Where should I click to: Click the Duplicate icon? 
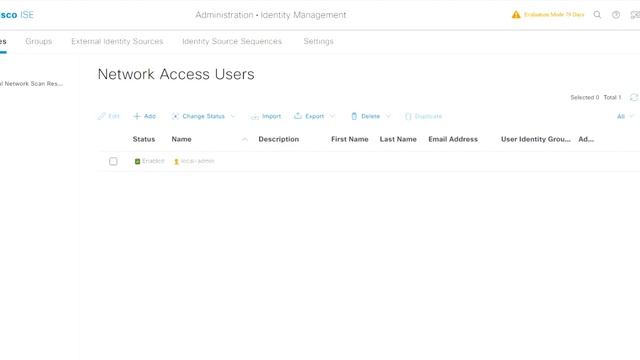pyautogui.click(x=408, y=116)
